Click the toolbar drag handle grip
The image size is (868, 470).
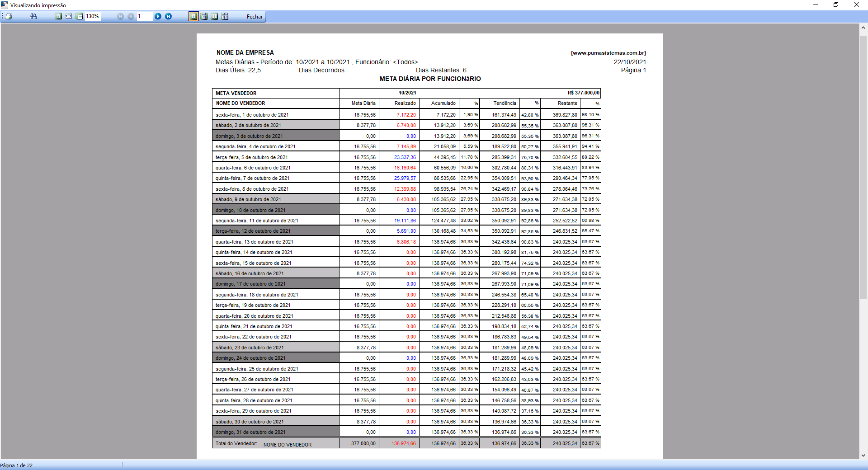point(2,16)
